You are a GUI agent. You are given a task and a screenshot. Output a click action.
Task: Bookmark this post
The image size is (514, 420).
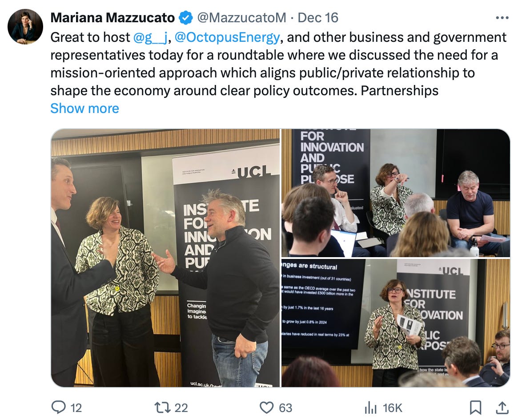[x=475, y=408]
